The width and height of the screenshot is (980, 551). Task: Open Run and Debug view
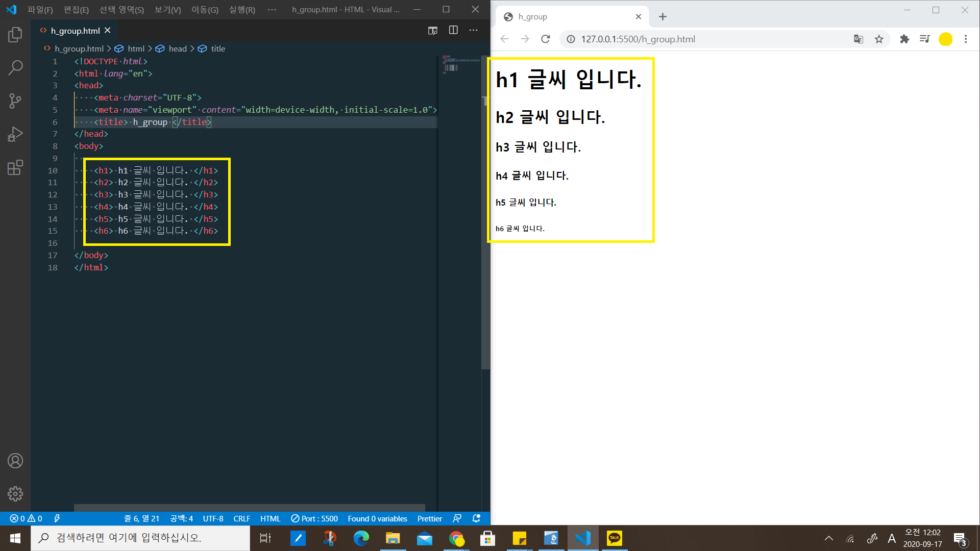point(15,134)
